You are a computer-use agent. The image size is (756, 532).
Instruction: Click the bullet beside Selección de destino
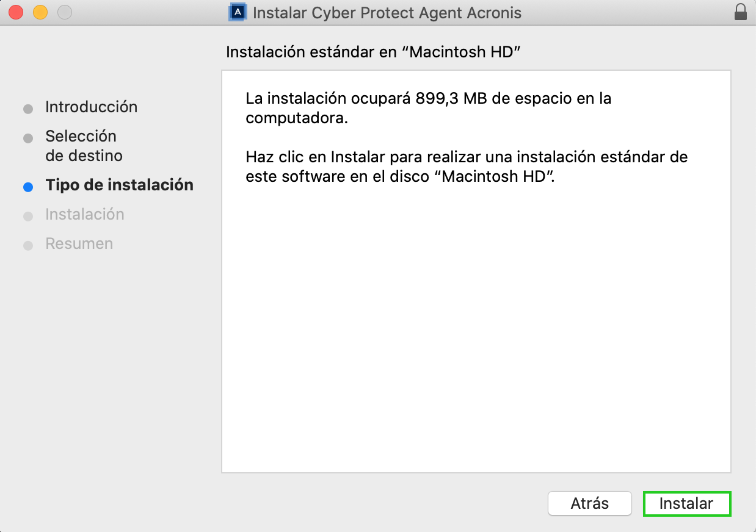coord(28,138)
